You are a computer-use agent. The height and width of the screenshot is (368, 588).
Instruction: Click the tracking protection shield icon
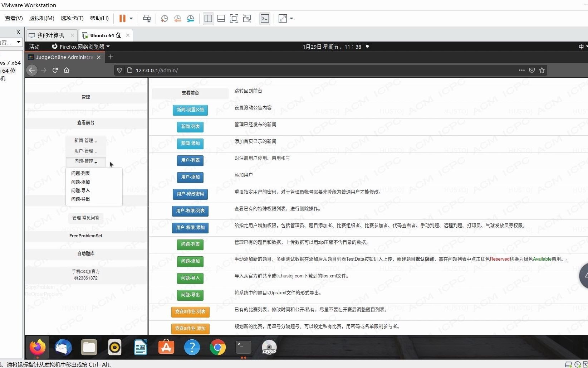119,70
